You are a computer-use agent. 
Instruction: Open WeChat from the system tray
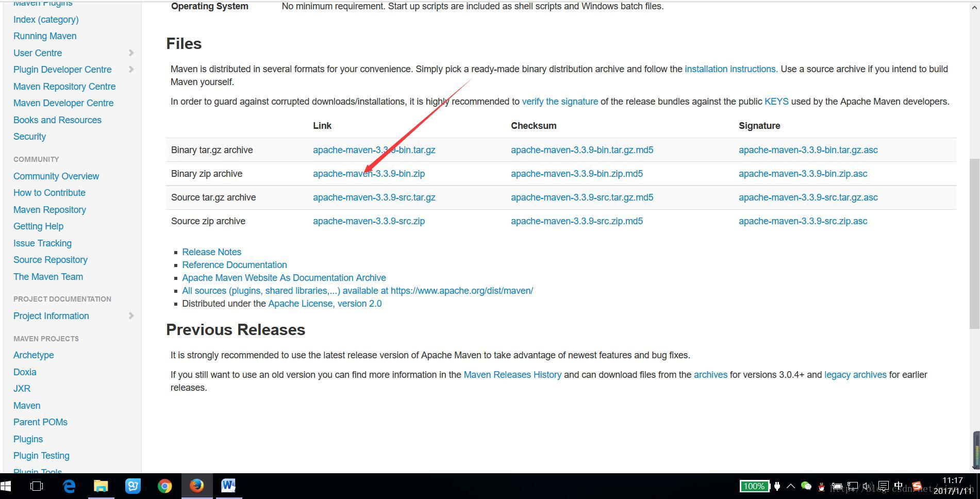pos(806,486)
